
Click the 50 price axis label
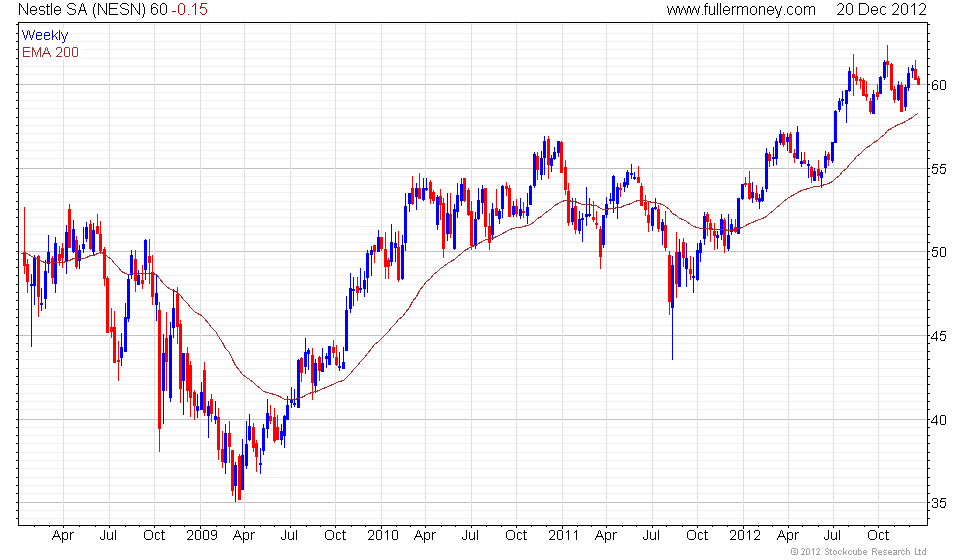click(x=939, y=252)
